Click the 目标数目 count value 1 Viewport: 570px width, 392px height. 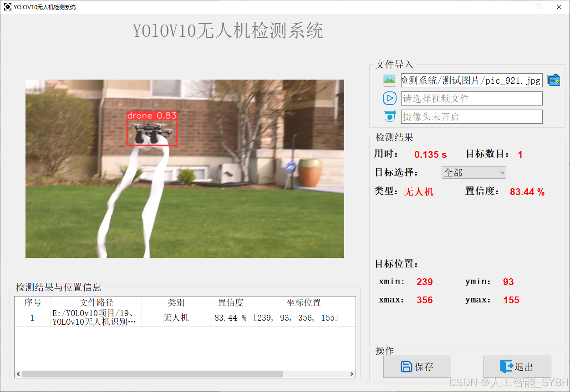click(520, 155)
